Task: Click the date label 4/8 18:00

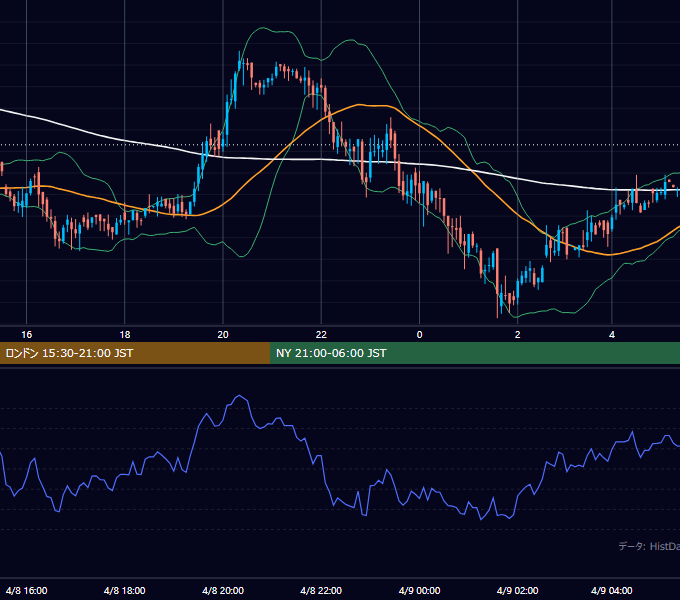Action: (124, 590)
